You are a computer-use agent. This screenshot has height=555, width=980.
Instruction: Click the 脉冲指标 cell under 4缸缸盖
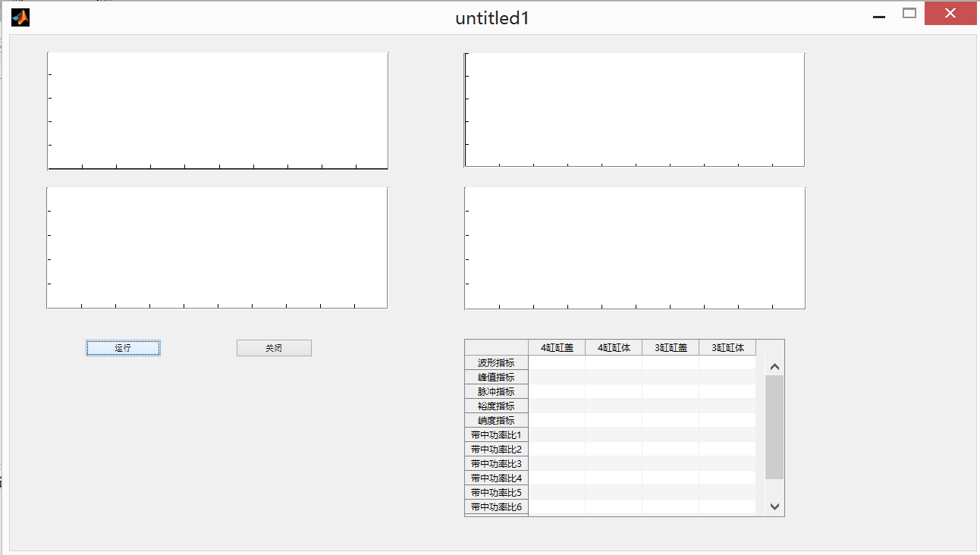[x=557, y=391]
